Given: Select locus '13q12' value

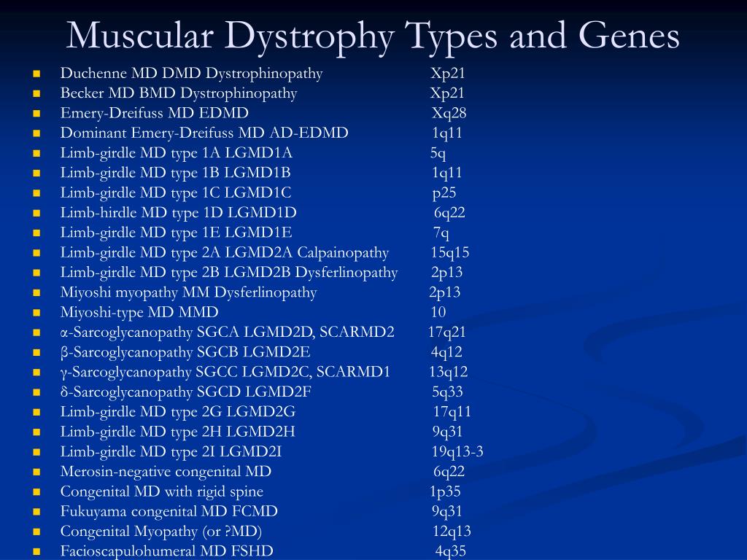Looking at the screenshot, I should coord(449,373).
